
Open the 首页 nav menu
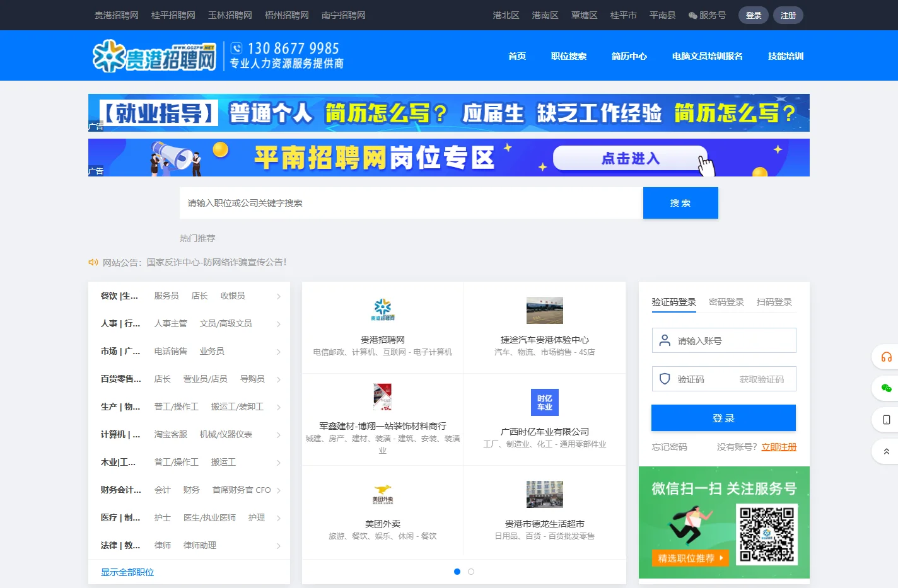pyautogui.click(x=517, y=56)
